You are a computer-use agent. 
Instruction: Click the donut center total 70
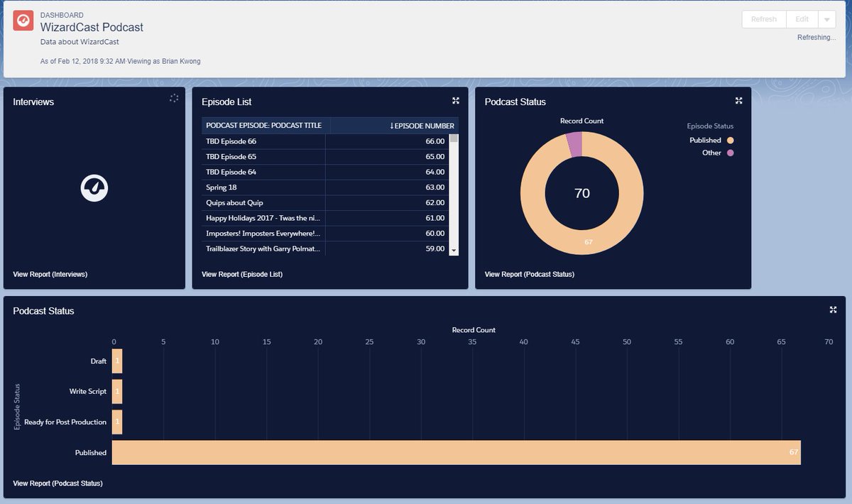click(582, 193)
